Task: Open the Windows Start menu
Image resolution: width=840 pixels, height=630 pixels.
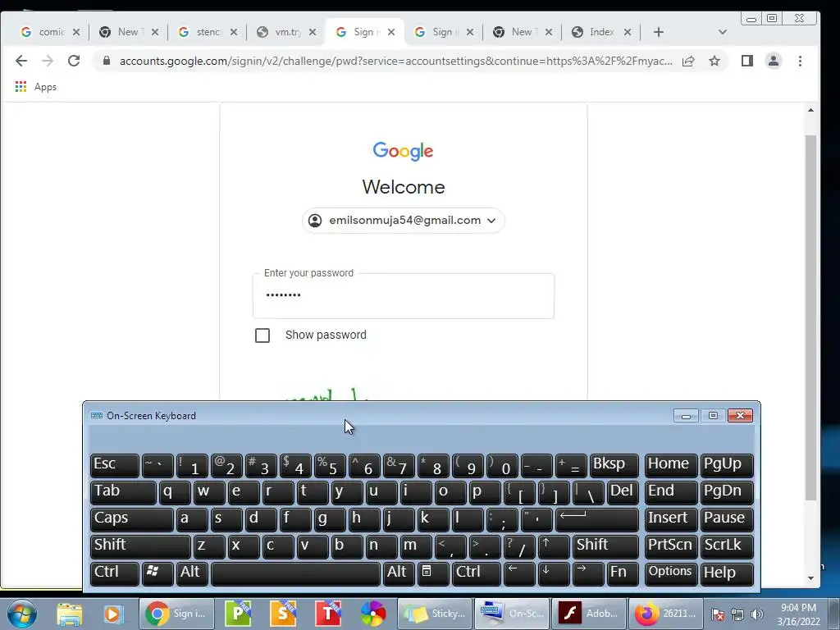Action: [22, 614]
